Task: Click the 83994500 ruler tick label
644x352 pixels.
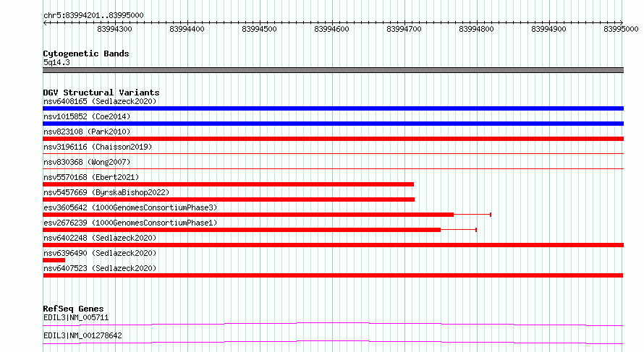Action: point(259,29)
